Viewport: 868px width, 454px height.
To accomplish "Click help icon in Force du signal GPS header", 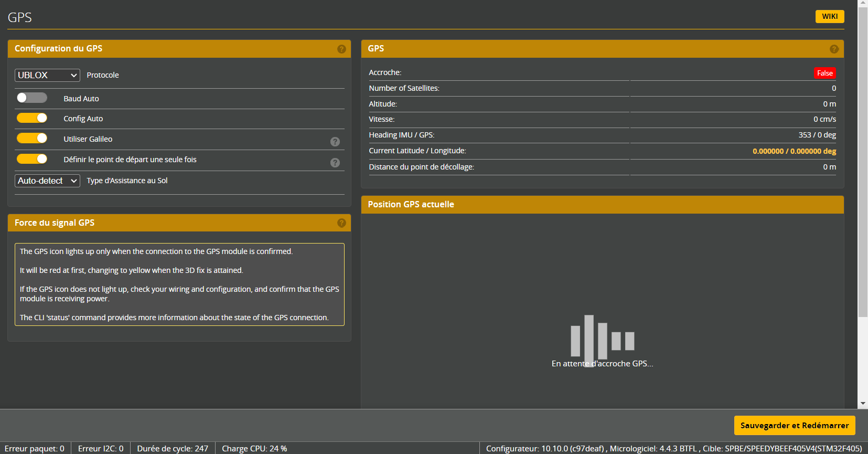I will pos(341,223).
